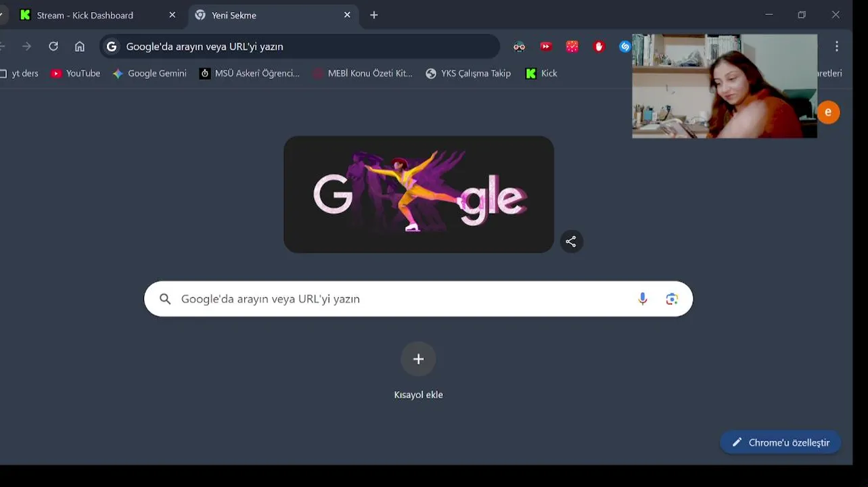
Task: Click the orange 'e' profile avatar
Action: pyautogui.click(x=828, y=112)
